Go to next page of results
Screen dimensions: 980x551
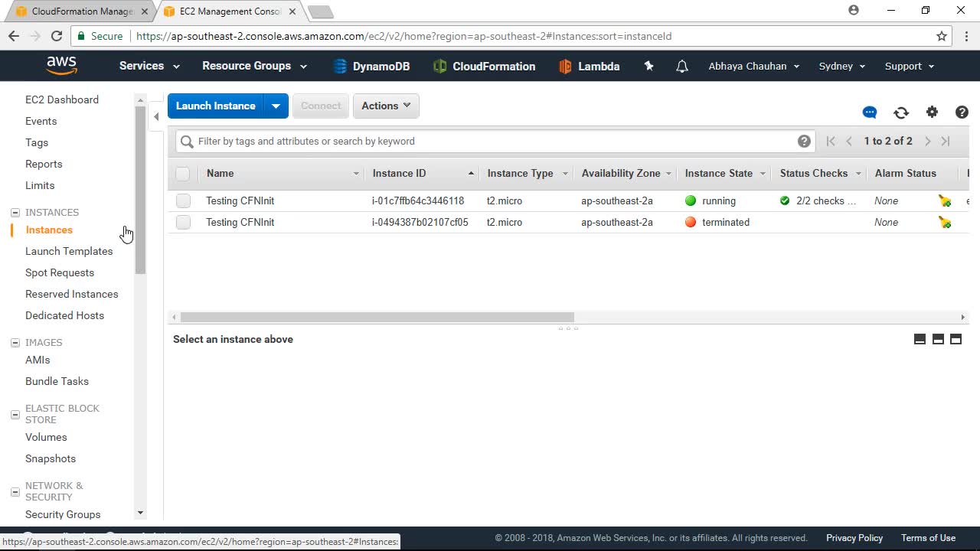tap(927, 141)
